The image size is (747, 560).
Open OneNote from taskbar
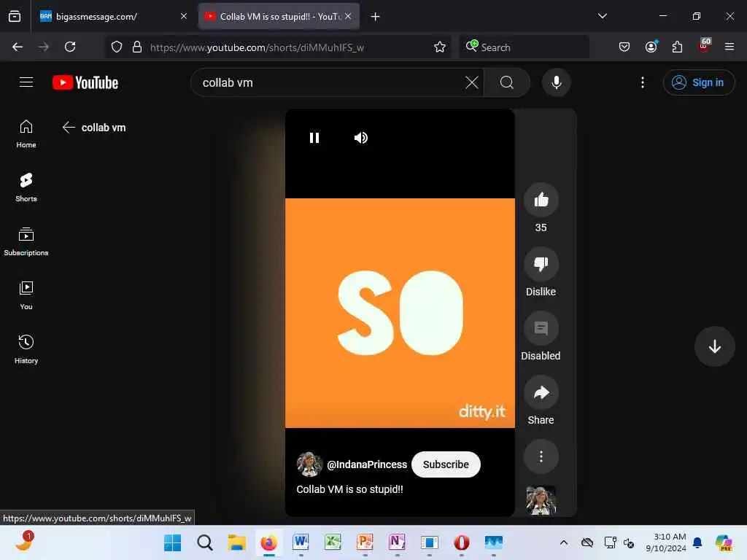(397, 542)
